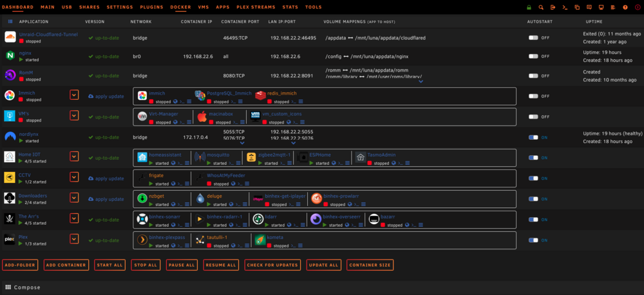The height and width of the screenshot is (295, 644).
Task: Disable autostart for CCTV folder
Action: pyautogui.click(x=533, y=178)
